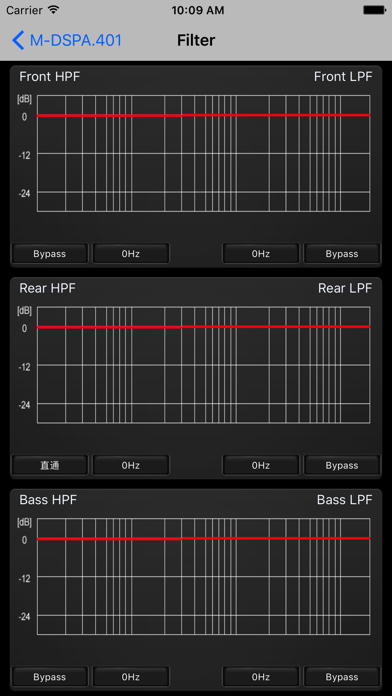This screenshot has width=392, height=696.
Task: Tap the battery status icon
Action: [374, 10]
